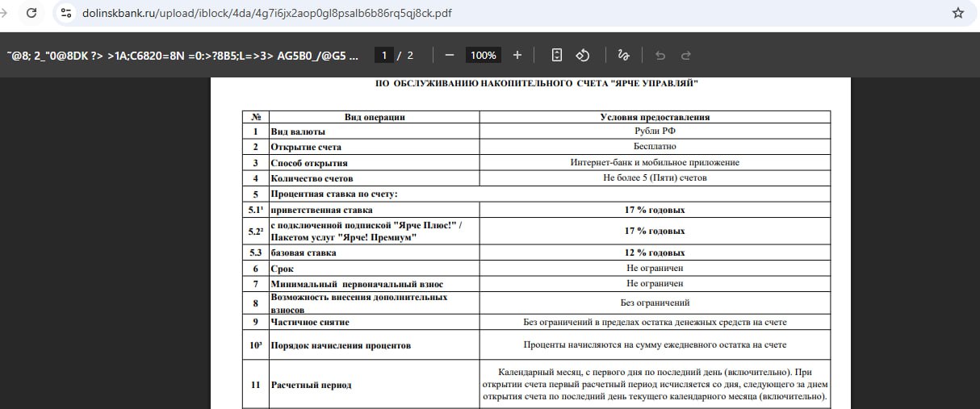The width and height of the screenshot is (980, 409).
Task: Select the "Расчетный период" row label
Action: (311, 385)
